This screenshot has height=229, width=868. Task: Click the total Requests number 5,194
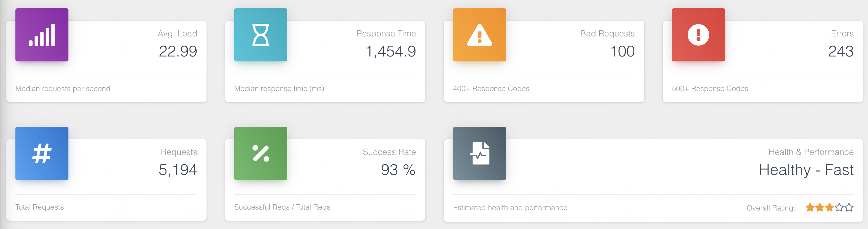coord(178,170)
